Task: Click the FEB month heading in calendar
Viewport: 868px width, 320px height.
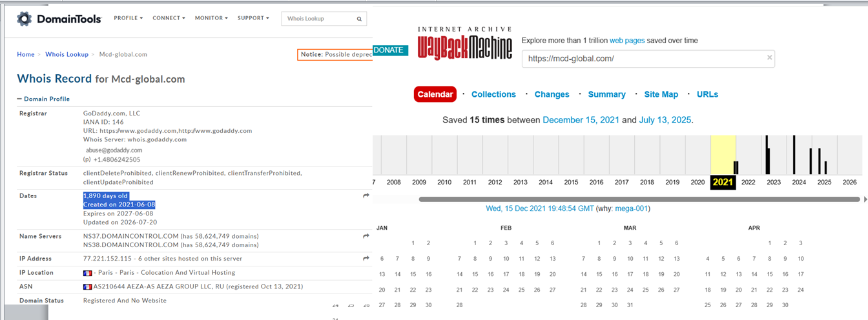Action: tap(506, 228)
